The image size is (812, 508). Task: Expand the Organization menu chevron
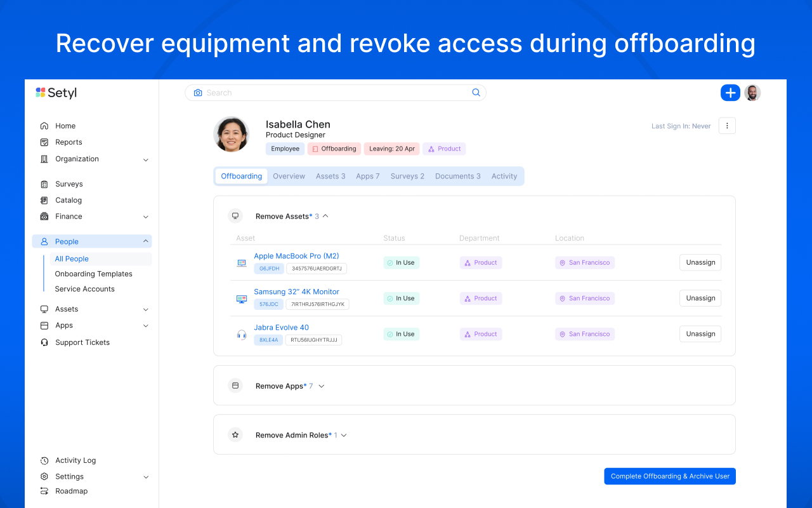coord(146,159)
